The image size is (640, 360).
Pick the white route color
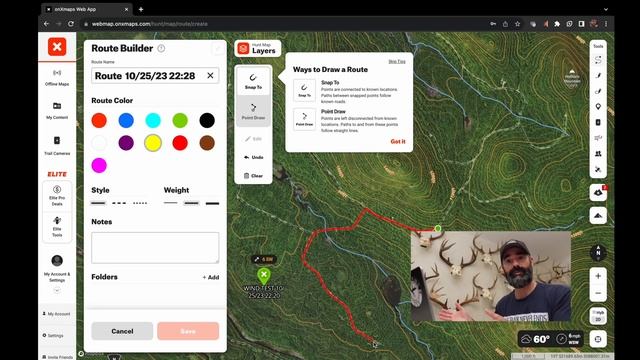pyautogui.click(x=99, y=143)
